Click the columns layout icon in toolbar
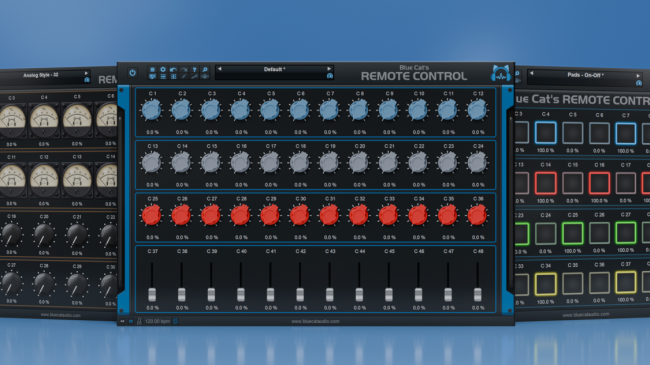 pos(173,76)
